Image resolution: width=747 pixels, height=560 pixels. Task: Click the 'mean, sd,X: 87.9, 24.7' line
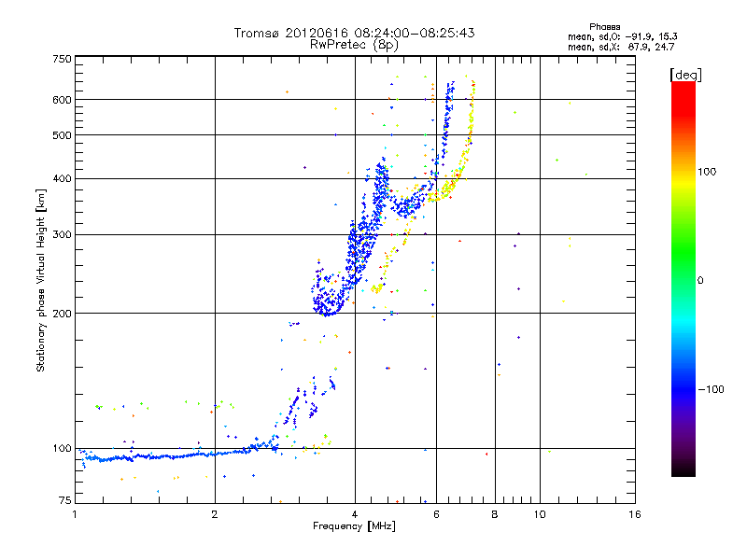pos(621,47)
